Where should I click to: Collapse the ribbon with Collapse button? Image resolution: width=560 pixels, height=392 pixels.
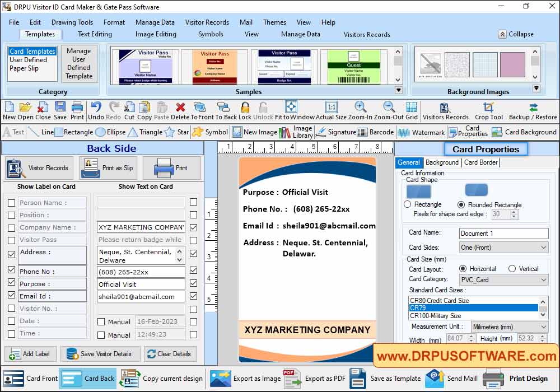tap(516, 34)
